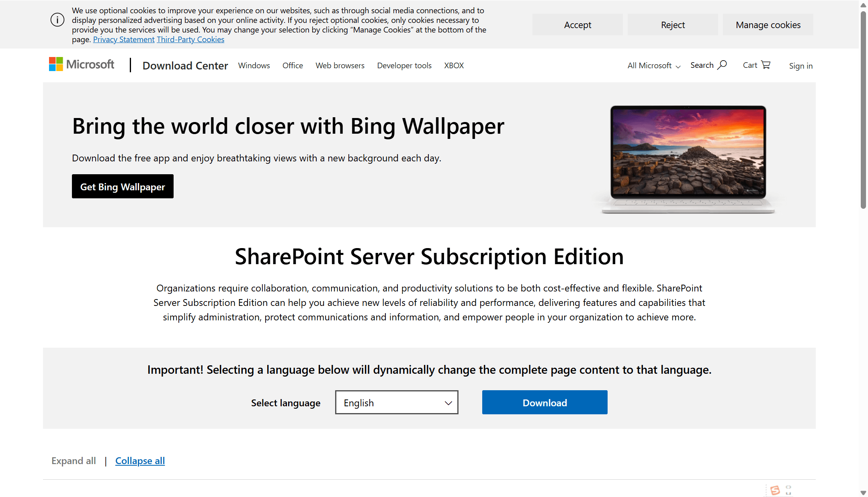Click the Sign in link
This screenshot has width=868, height=497.
[x=800, y=66]
